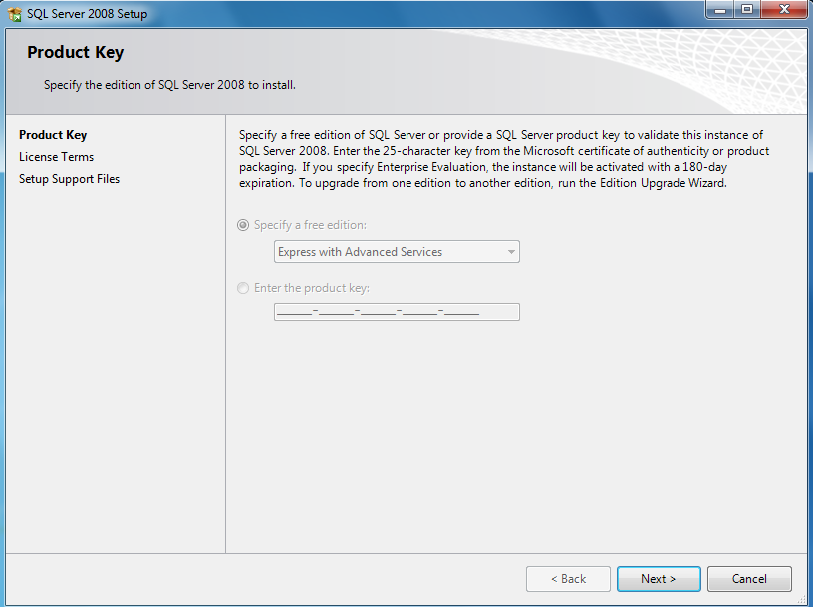Click the Edition Upgrade Wizard description paragraph
This screenshot has width=813, height=607.
(504, 159)
